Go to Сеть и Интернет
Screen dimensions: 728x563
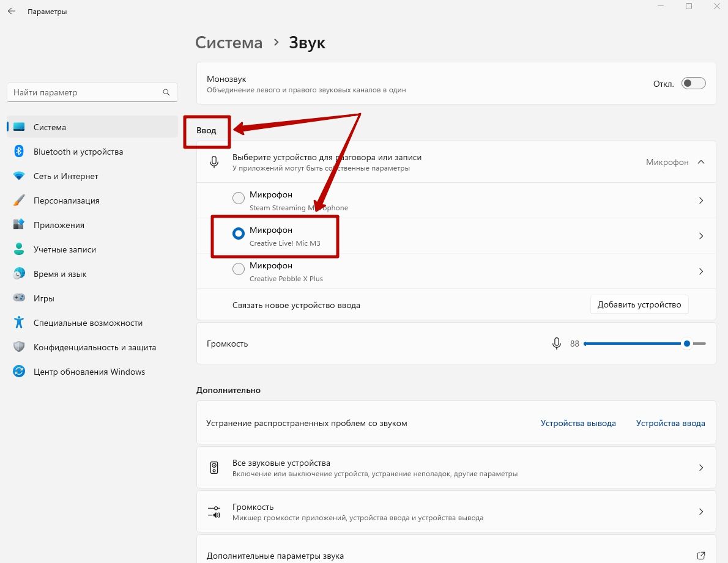(x=92, y=176)
